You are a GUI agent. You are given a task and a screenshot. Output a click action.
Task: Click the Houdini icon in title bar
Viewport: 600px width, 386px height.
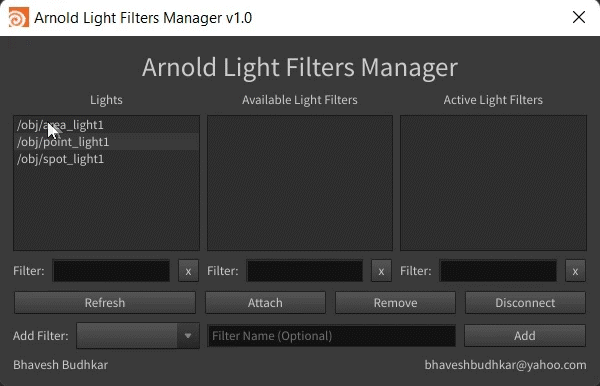18,18
